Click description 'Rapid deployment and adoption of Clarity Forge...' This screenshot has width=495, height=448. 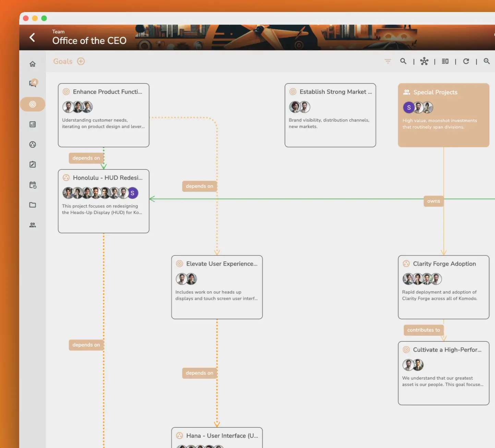[440, 295]
